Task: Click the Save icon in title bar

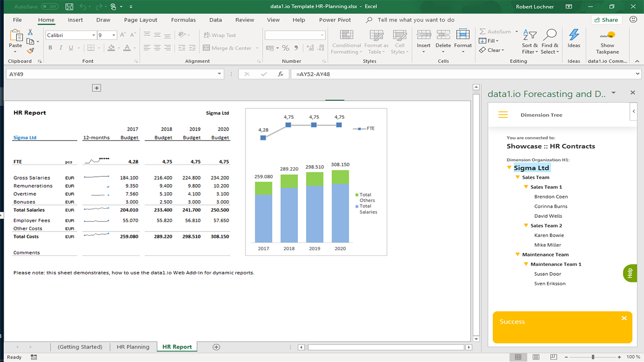Action: (x=69, y=7)
